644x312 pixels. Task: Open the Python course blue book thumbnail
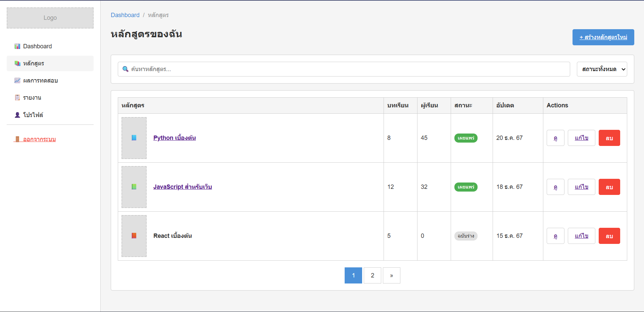(x=134, y=138)
